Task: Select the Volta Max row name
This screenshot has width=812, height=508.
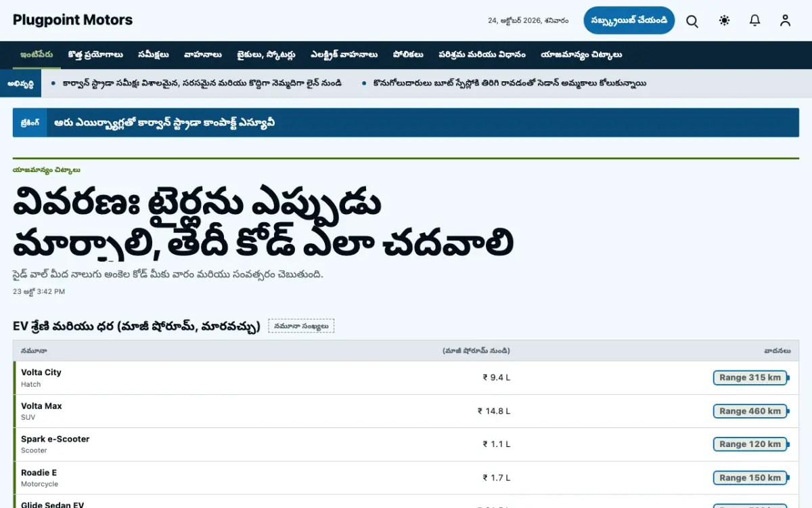Action: point(41,406)
